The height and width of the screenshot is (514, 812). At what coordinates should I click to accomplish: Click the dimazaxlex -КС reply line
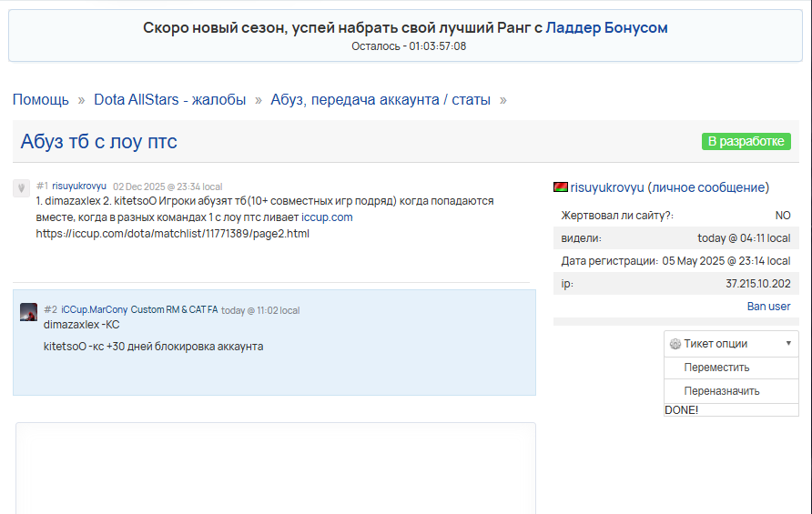pyautogui.click(x=81, y=325)
